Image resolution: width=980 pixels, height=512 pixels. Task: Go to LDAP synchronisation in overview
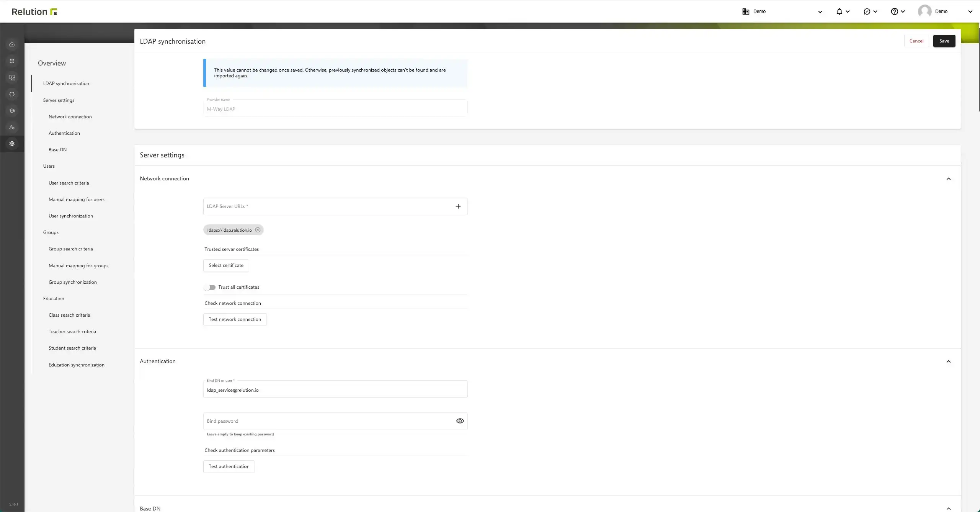(x=66, y=83)
